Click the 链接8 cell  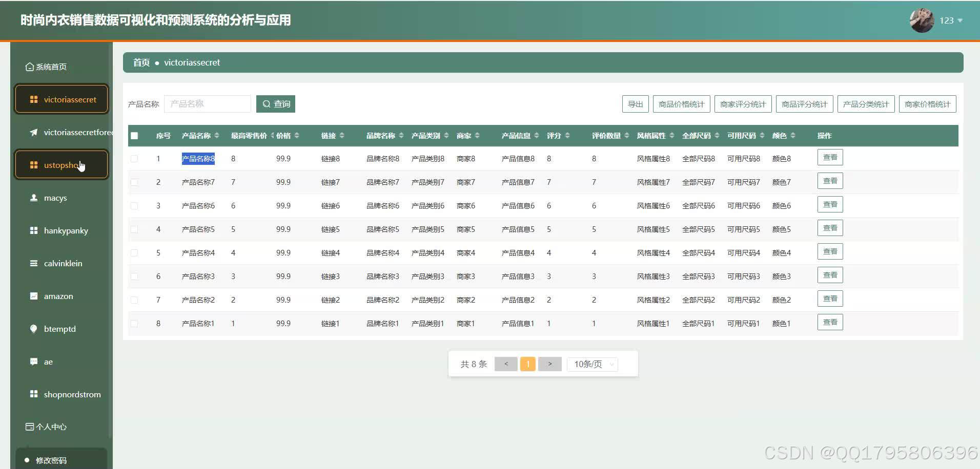point(331,159)
